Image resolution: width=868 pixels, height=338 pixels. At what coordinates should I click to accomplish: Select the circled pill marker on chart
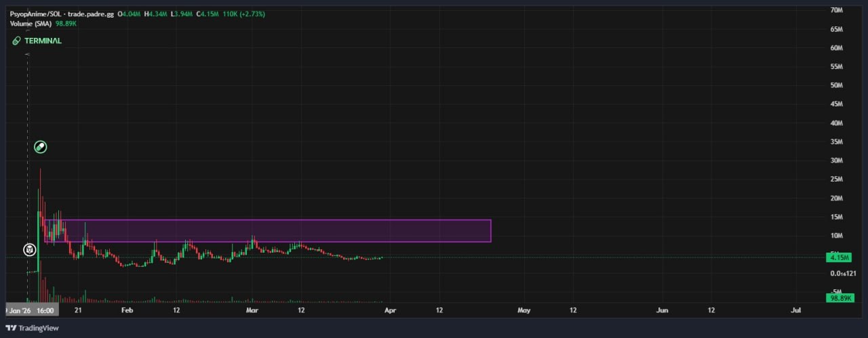pos(41,147)
